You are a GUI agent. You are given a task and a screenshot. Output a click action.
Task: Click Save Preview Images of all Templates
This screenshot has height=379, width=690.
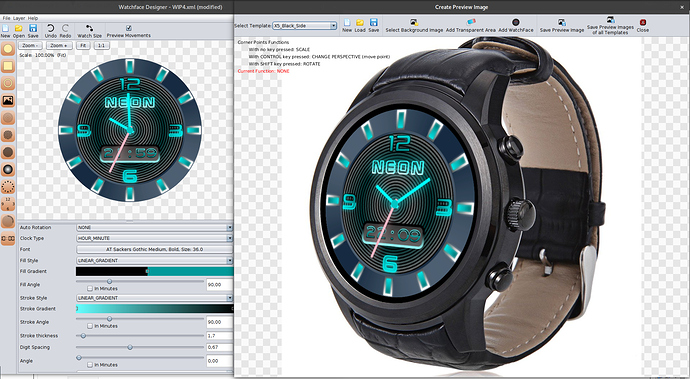(x=610, y=26)
